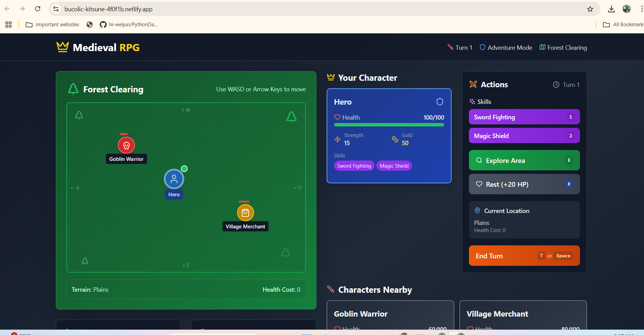Image resolution: width=644 pixels, height=335 pixels.
Task: Open the Important websites bookmark folder
Action: (52, 25)
